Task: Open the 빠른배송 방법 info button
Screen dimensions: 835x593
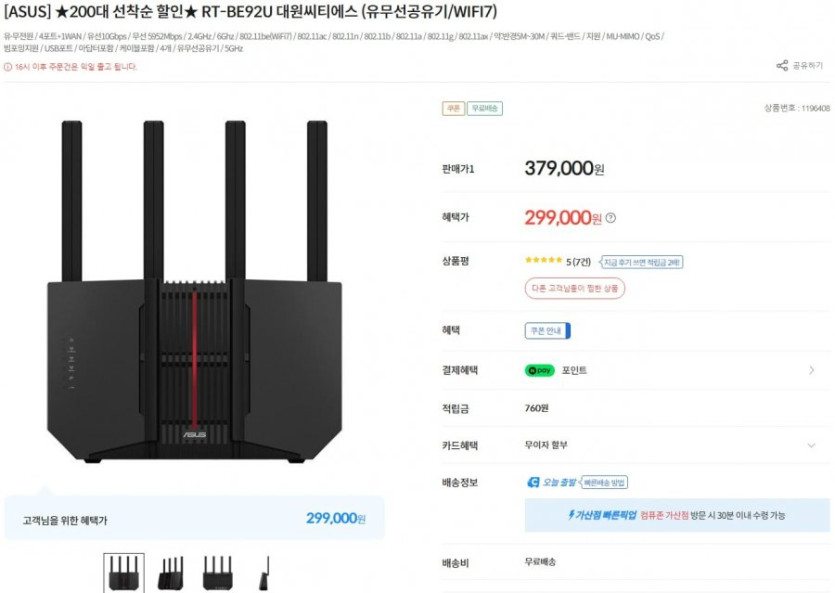Action: [x=605, y=482]
